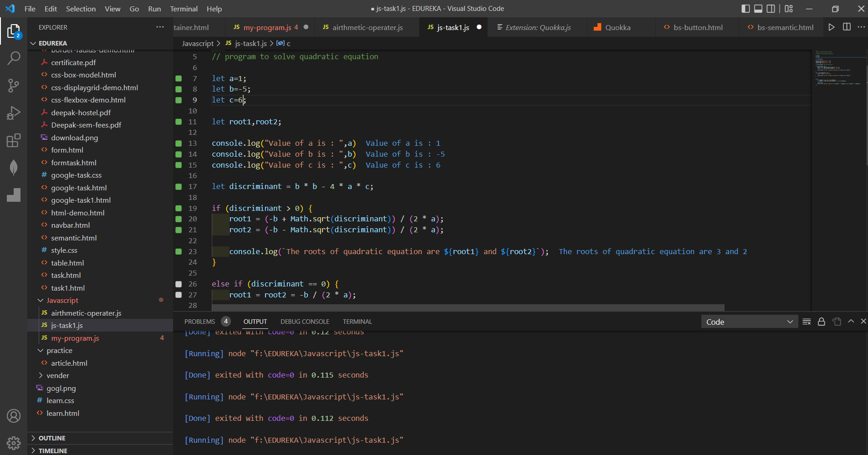Open the Search view in activity bar

click(x=14, y=58)
